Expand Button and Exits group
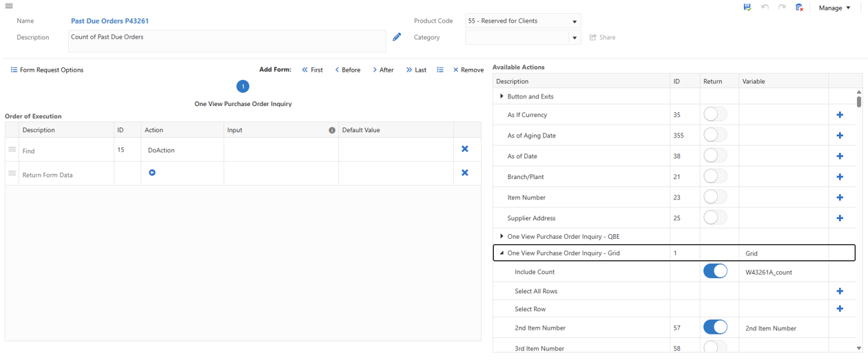This screenshot has width=868, height=362. click(x=502, y=96)
